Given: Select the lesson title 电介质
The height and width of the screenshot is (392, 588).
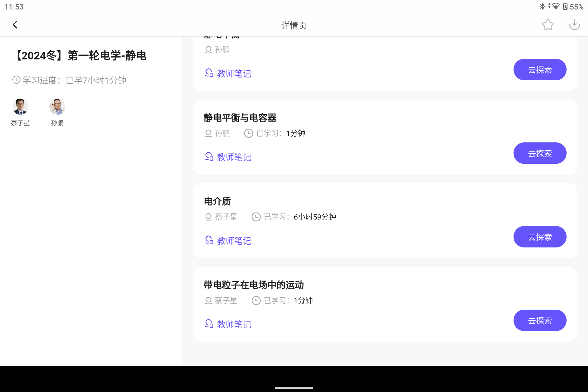Looking at the screenshot, I should tap(217, 201).
